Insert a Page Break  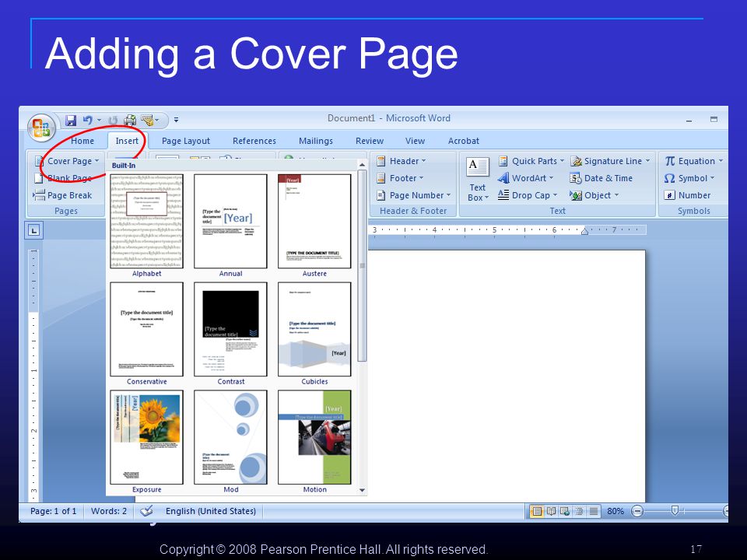point(62,195)
